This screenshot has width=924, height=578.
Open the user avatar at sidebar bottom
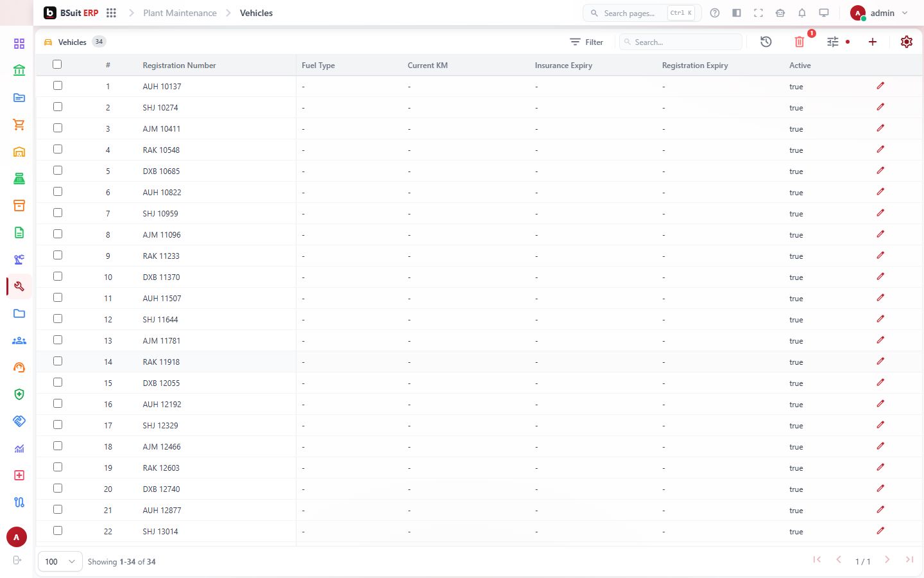[x=17, y=537]
